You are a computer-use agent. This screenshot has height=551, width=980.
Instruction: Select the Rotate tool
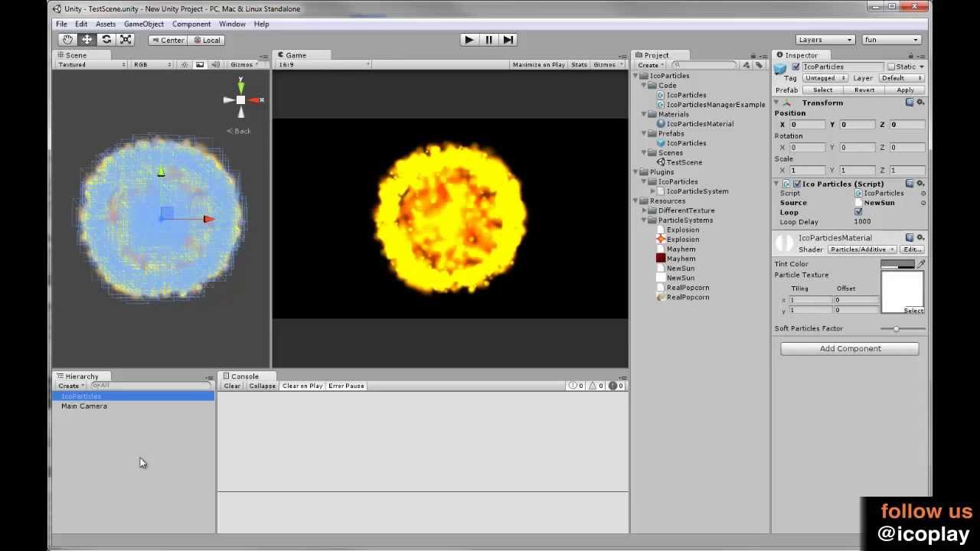pyautogui.click(x=106, y=40)
